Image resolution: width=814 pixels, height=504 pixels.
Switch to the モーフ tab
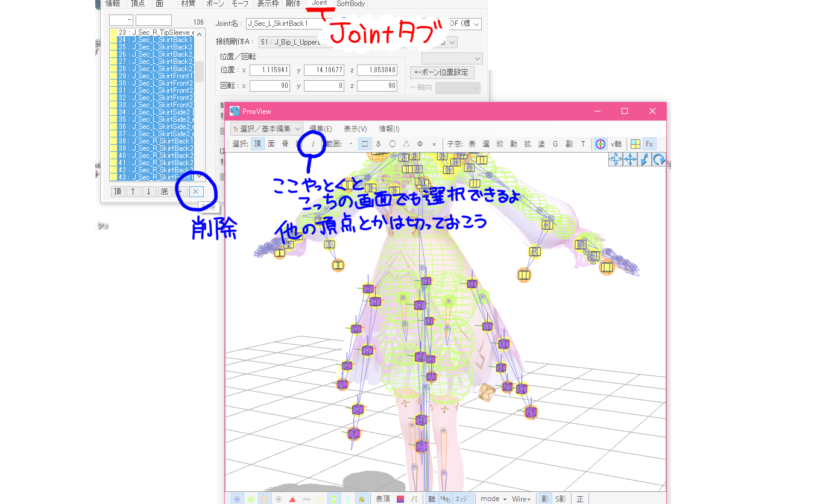pos(240,4)
